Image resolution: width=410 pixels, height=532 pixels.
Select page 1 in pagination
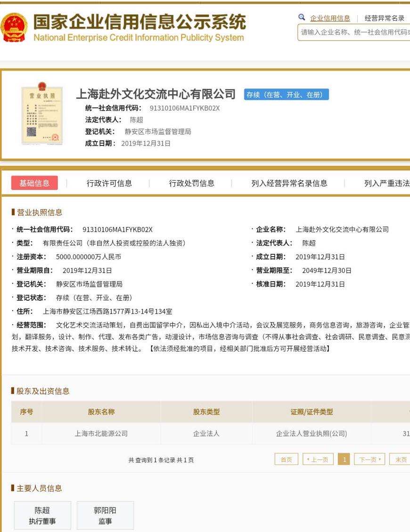[344, 459]
